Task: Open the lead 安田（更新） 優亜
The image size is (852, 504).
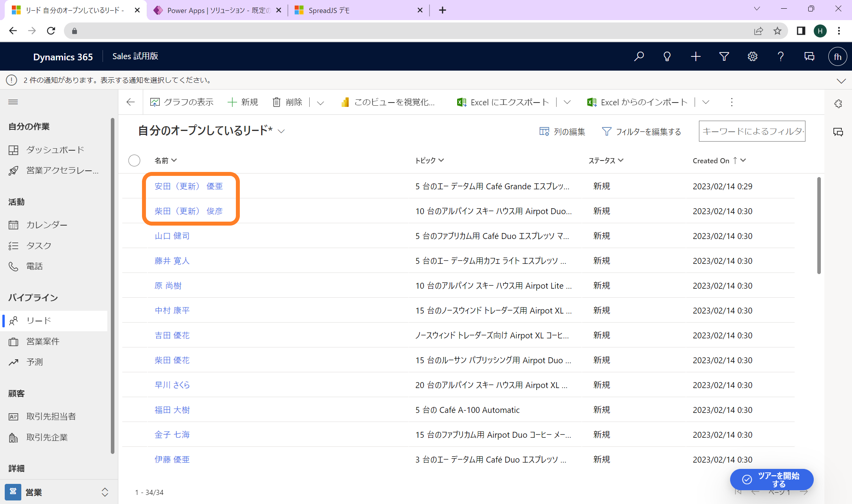Action: point(189,186)
